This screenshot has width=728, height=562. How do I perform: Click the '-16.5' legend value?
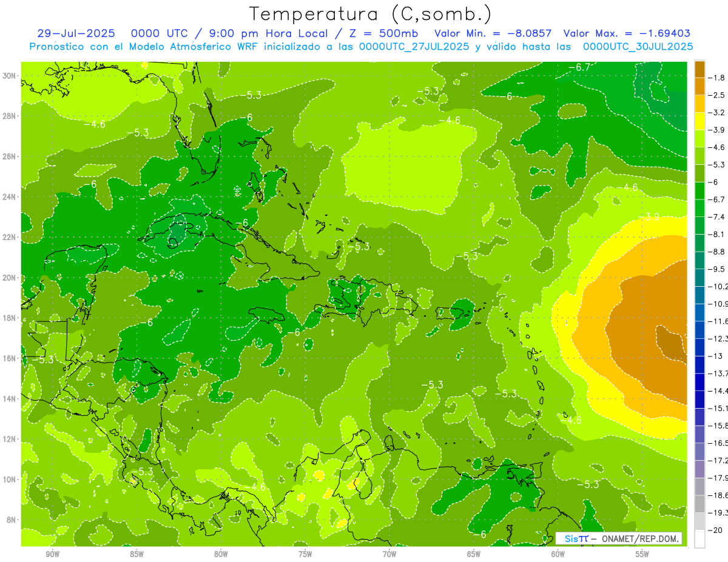click(718, 443)
